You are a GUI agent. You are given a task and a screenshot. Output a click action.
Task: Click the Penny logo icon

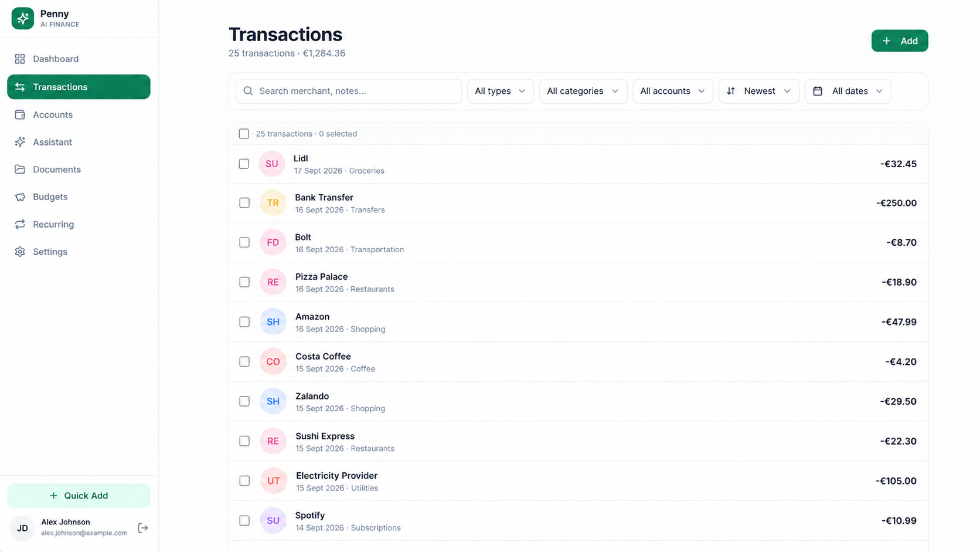[23, 19]
